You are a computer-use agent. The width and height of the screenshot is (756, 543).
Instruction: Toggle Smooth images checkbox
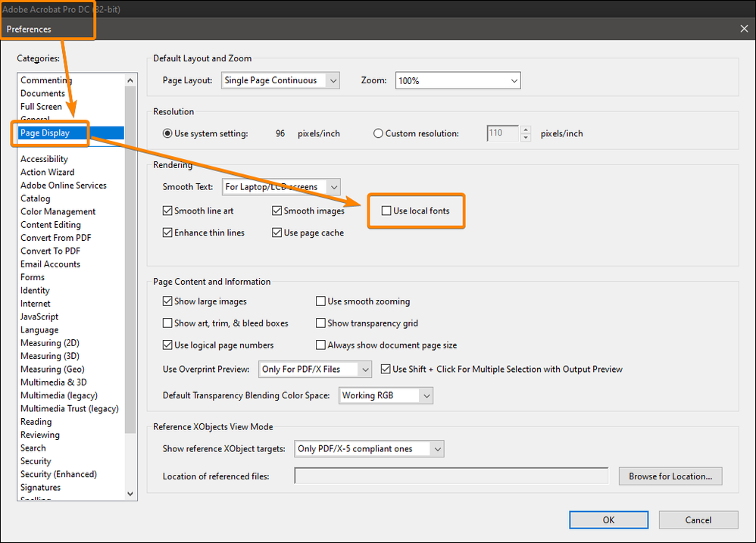point(276,211)
